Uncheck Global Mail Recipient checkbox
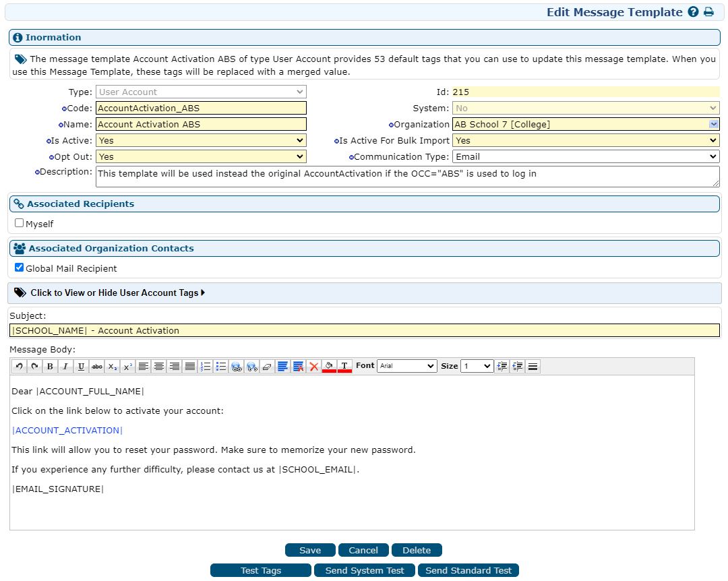Screen dimensions: 728x581 (x=19, y=268)
